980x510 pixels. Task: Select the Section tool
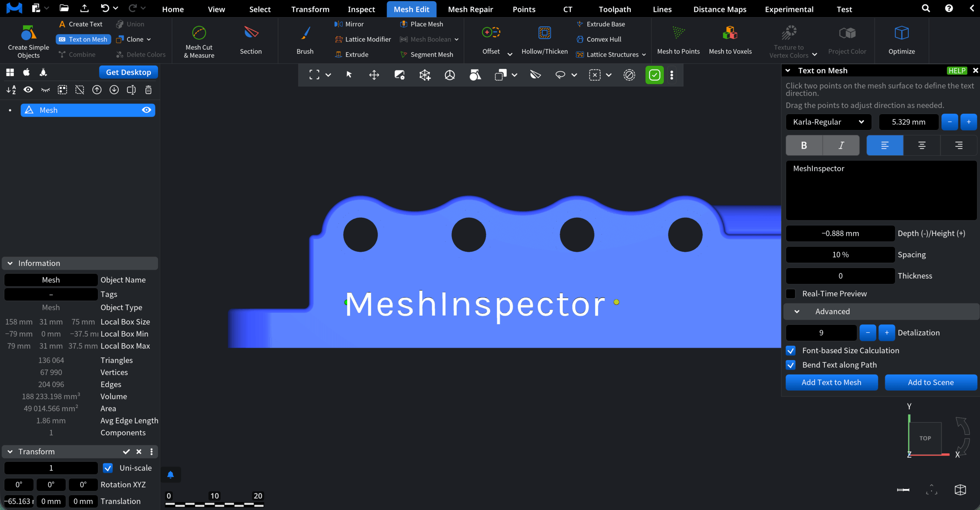click(250, 39)
